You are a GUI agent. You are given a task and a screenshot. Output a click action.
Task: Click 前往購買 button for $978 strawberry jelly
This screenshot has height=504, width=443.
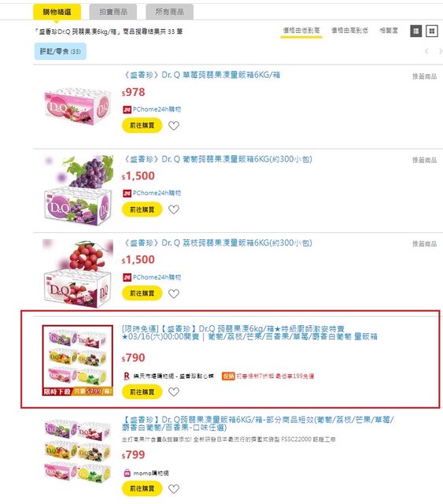142,125
